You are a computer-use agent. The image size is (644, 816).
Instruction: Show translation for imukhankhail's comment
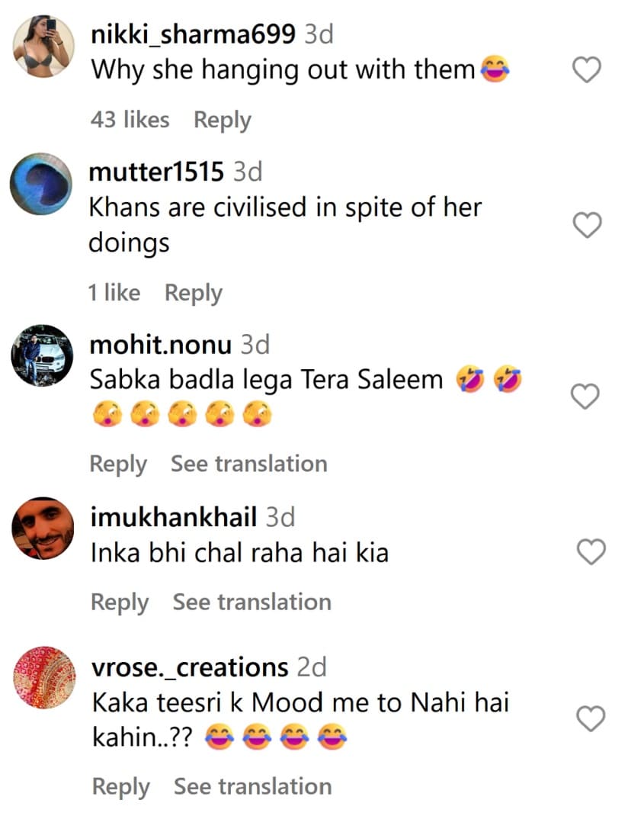252,602
